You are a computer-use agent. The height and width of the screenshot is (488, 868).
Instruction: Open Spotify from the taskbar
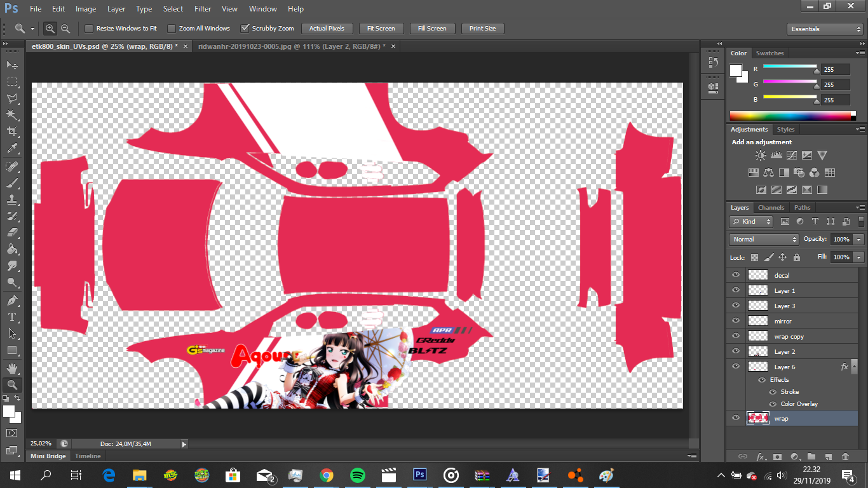(x=358, y=475)
